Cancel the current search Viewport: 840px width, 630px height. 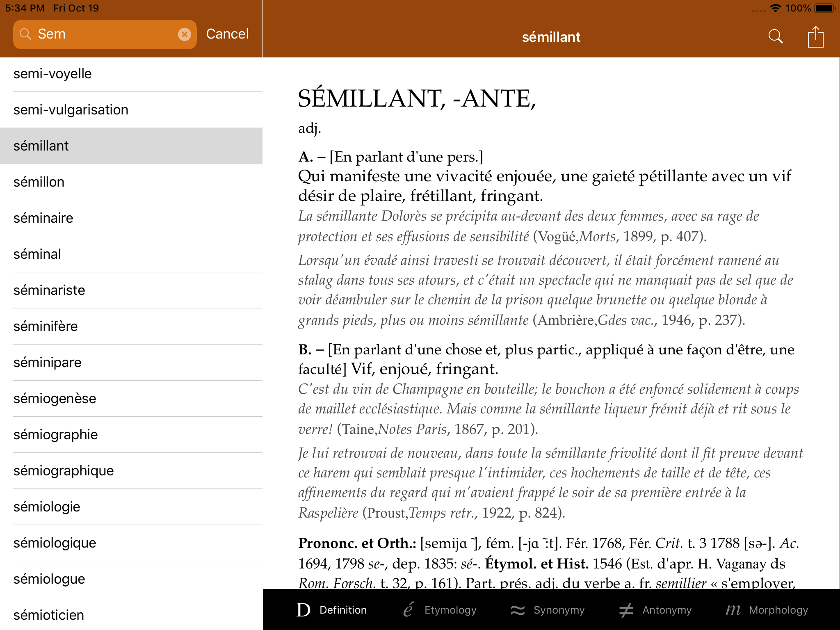(227, 34)
